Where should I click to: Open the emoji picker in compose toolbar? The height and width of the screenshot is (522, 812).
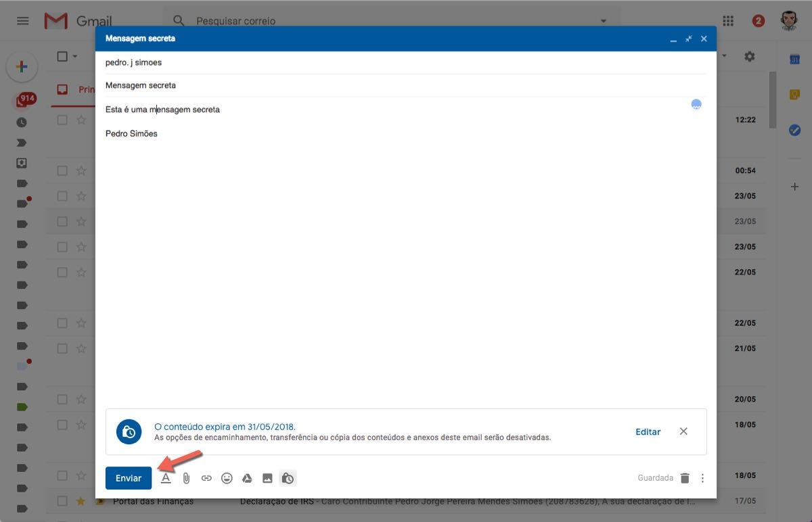[227, 478]
